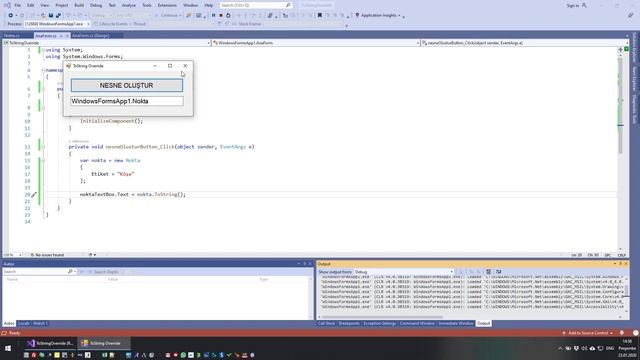Toggle word wrap in the Output panel
The height and width of the screenshot is (360, 640).
click(498, 271)
